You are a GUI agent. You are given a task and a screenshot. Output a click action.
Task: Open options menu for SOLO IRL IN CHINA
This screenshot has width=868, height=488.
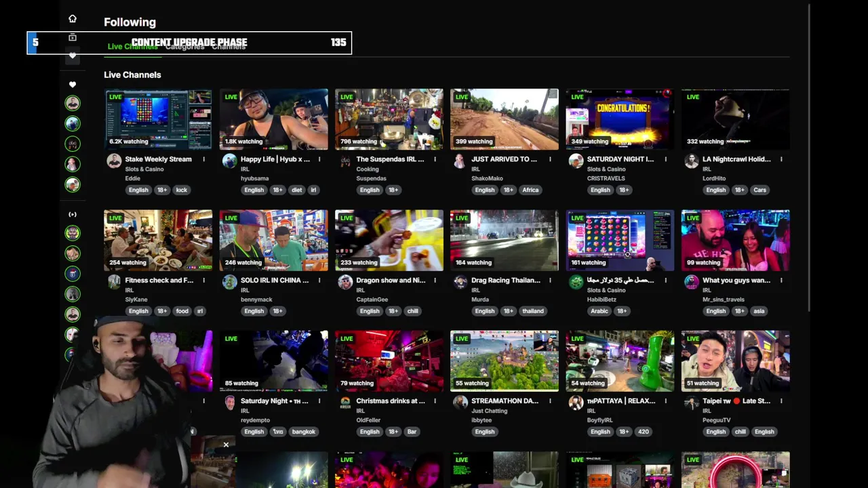click(x=319, y=280)
